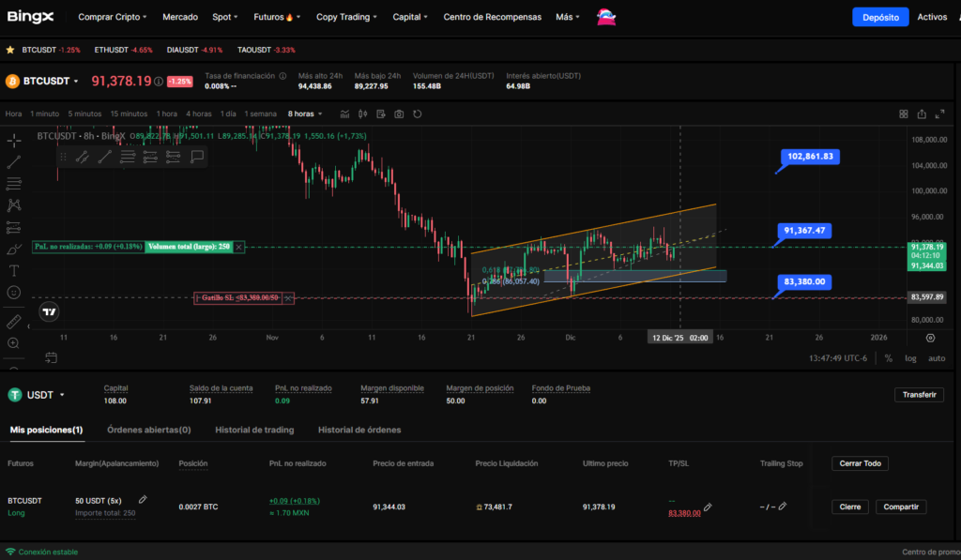Open the Copy Trading menu
Viewport: 961px width, 560px height.
pos(347,17)
